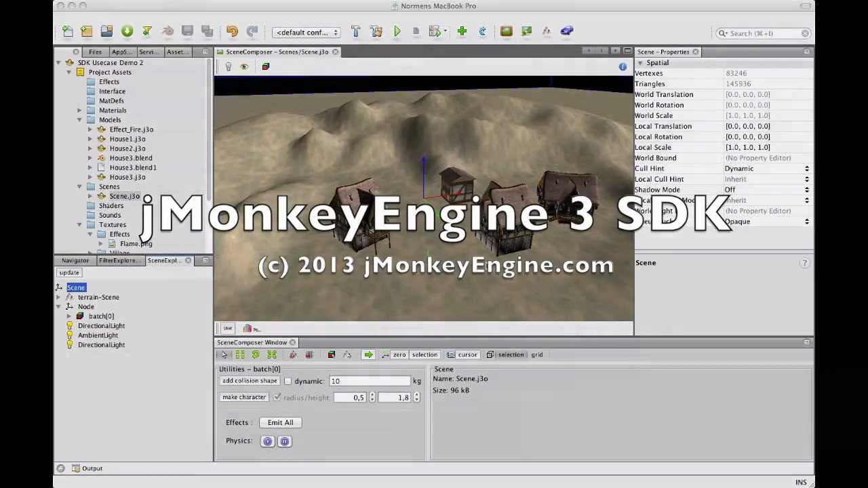Image resolution: width=868 pixels, height=488 pixels.
Task: Run the project with green play icon
Action: (397, 31)
